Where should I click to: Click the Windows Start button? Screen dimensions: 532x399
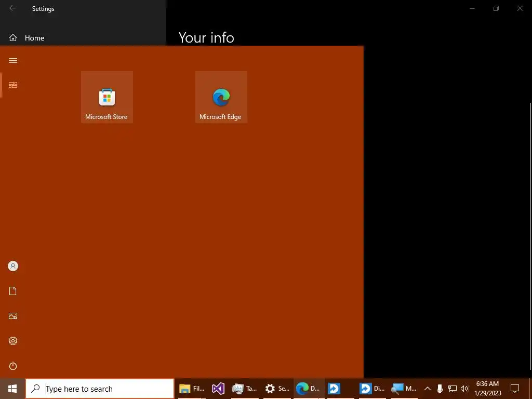[x=12, y=389]
